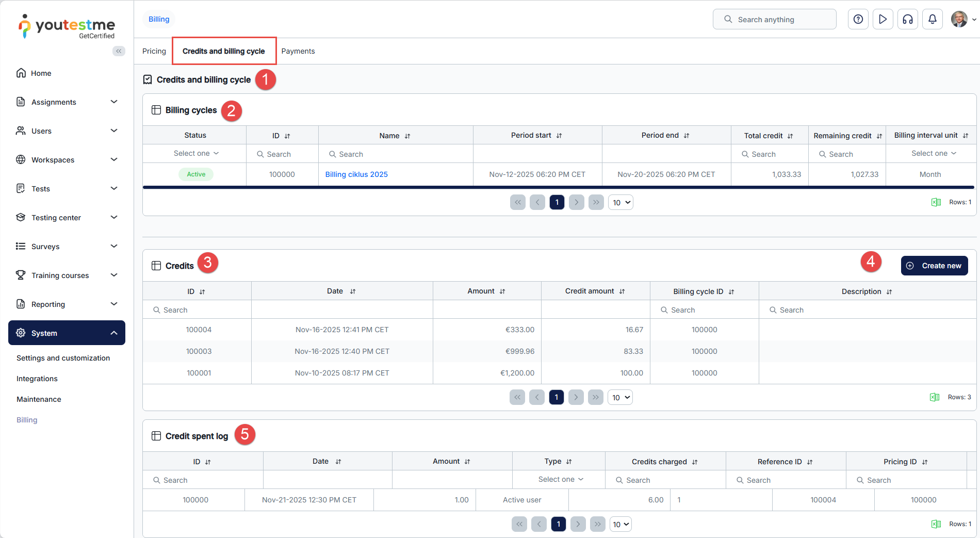Open the video tutorial play icon
The image size is (980, 538).
[883, 19]
